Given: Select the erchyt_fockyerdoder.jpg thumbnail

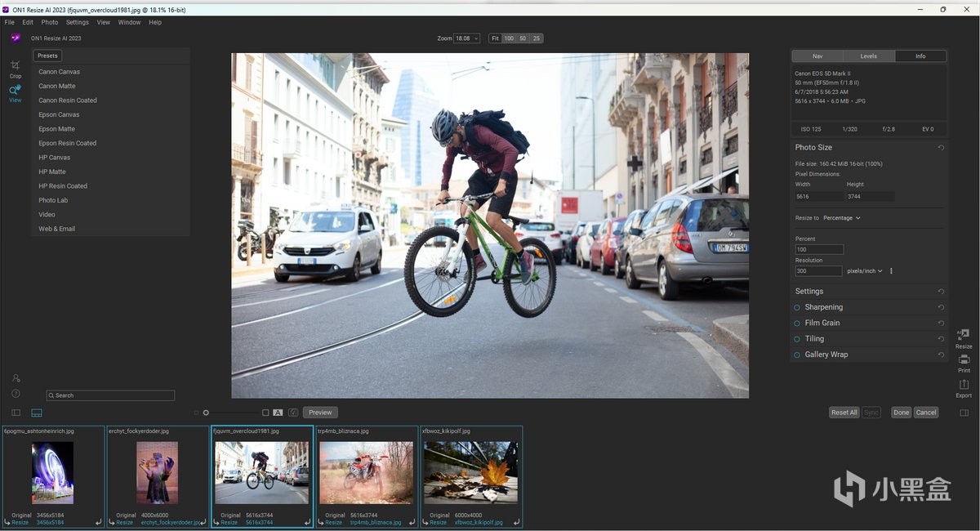Looking at the screenshot, I should coord(158,477).
